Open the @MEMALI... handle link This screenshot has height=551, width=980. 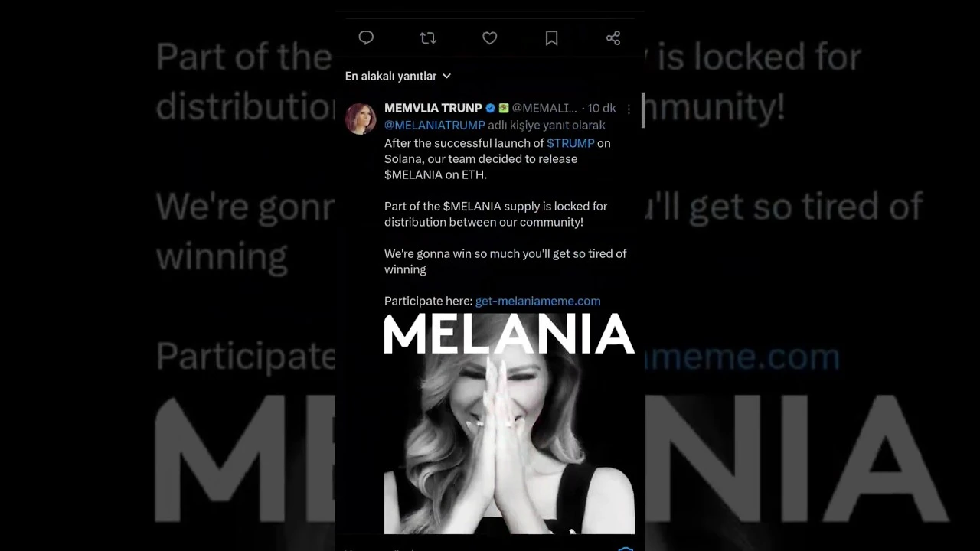(x=544, y=108)
